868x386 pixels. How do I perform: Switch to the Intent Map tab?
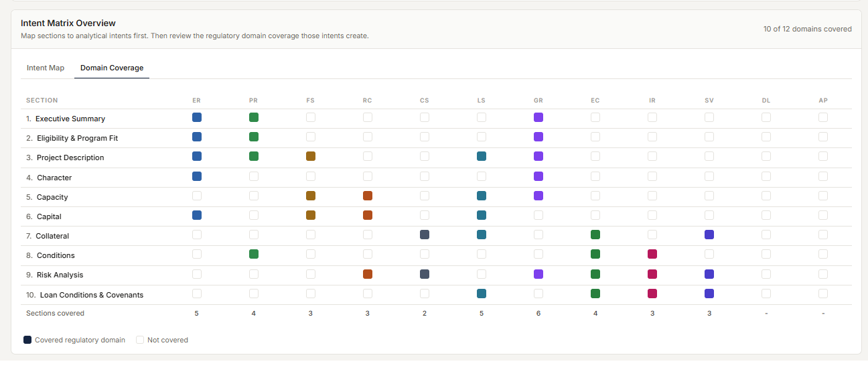(x=46, y=68)
